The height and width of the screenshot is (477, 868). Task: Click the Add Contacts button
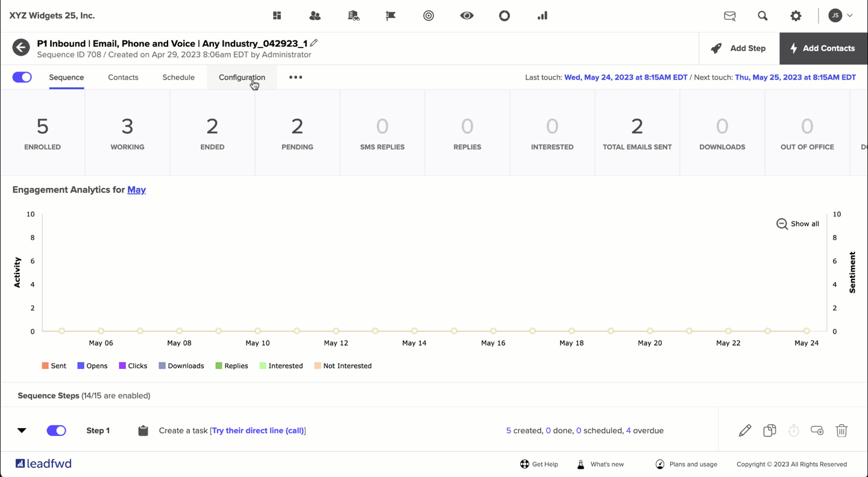823,48
